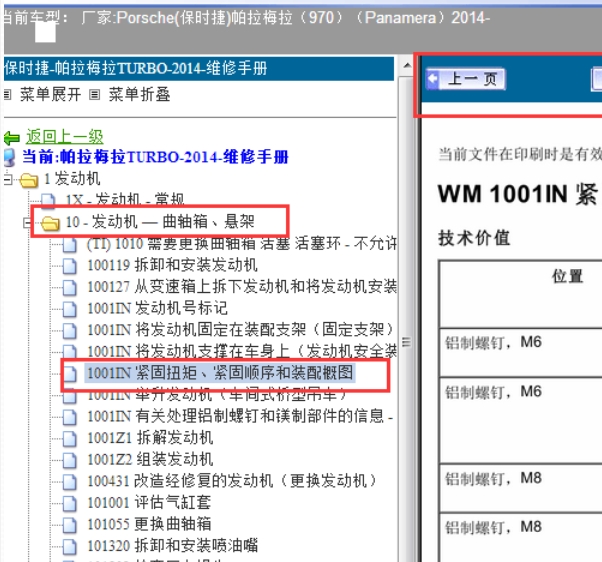This screenshot has width=602, height=562.
Task: Open 100119 拆卸和安装发动机
Action: tap(172, 265)
